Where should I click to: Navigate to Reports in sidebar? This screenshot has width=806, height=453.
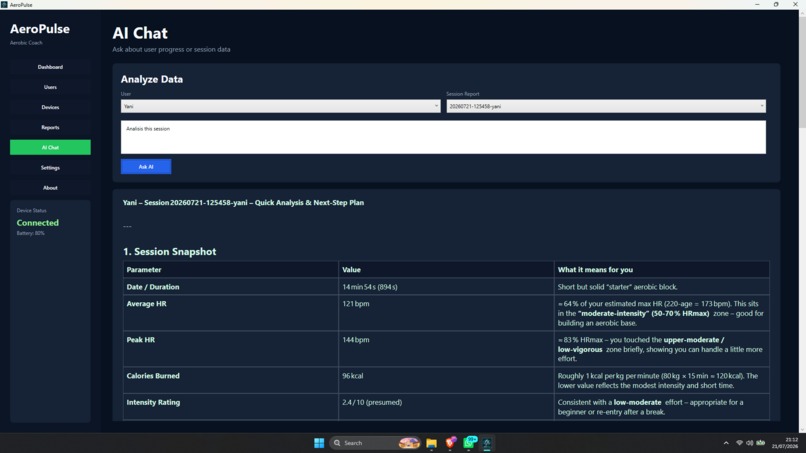(x=50, y=127)
